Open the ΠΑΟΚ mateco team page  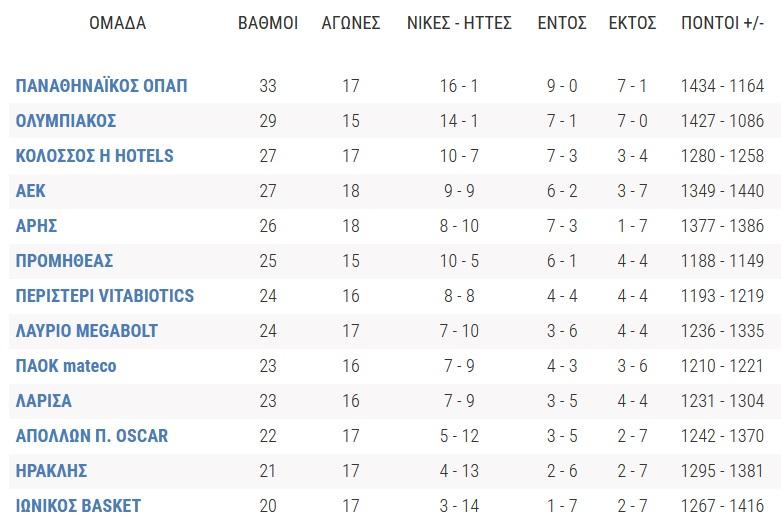pyautogui.click(x=66, y=366)
